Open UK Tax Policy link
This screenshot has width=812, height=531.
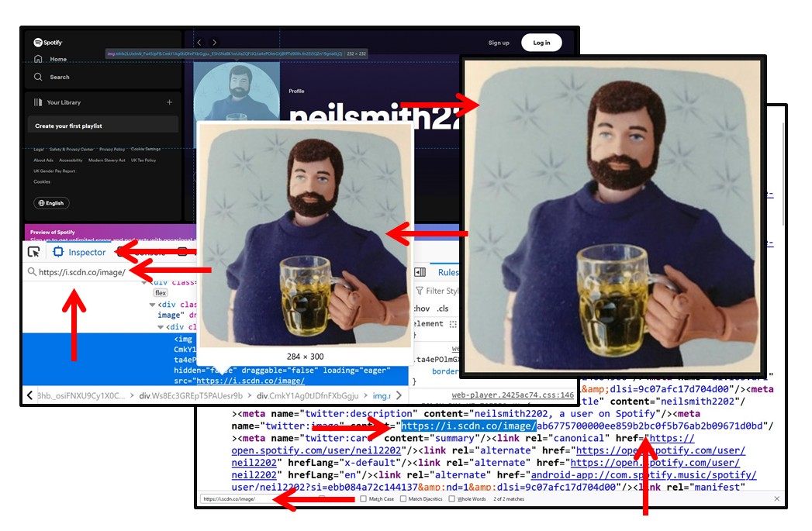(143, 160)
